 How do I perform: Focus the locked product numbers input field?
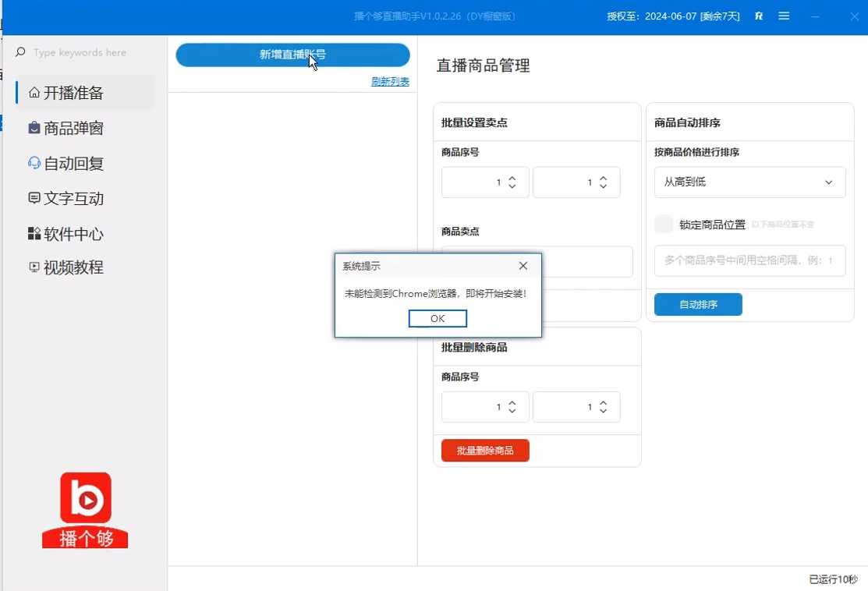point(749,260)
